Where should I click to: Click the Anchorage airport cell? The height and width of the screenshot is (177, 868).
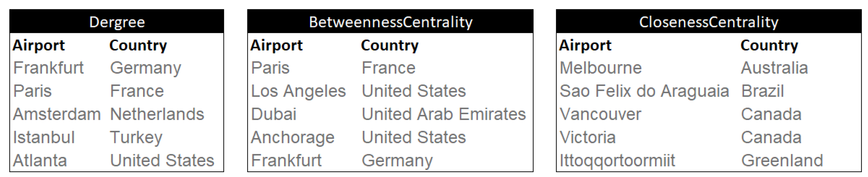(292, 138)
